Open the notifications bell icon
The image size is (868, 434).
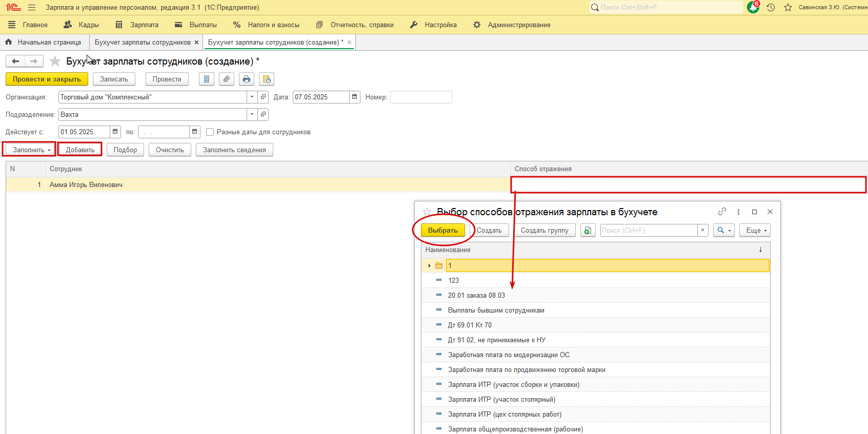click(753, 7)
